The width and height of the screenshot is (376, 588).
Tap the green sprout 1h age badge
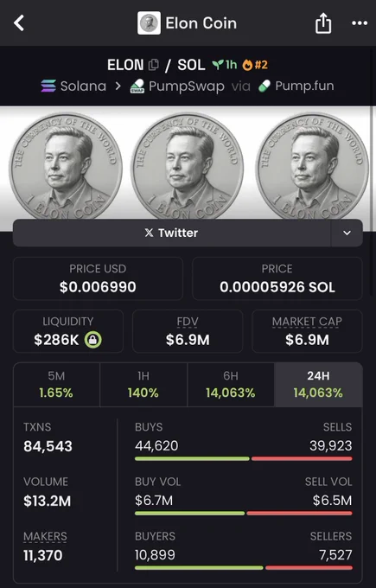click(x=225, y=65)
